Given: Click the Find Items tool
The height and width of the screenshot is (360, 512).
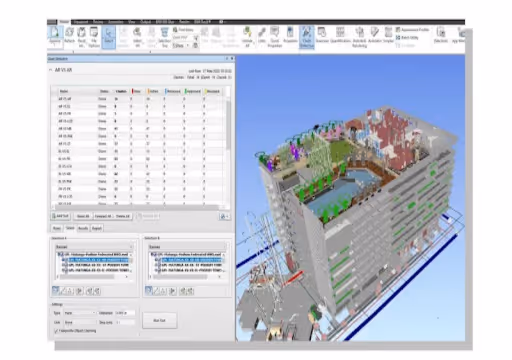Looking at the screenshot, I should [183, 30].
